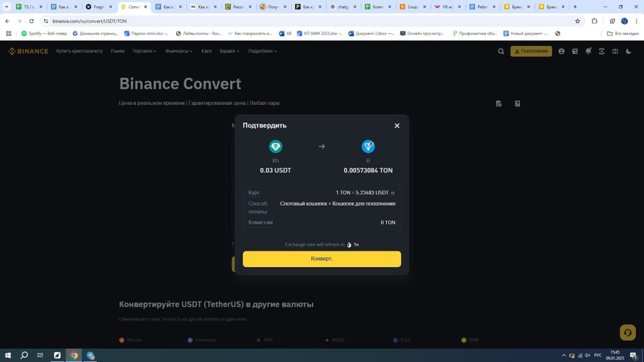Viewport: 644px width, 362px height.
Task: Open the account profile icon
Action: tap(561, 52)
